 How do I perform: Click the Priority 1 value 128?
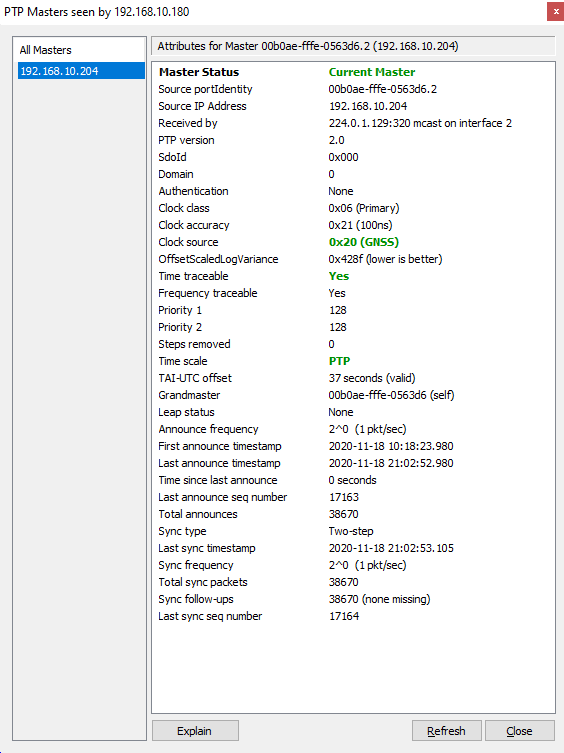coord(338,310)
